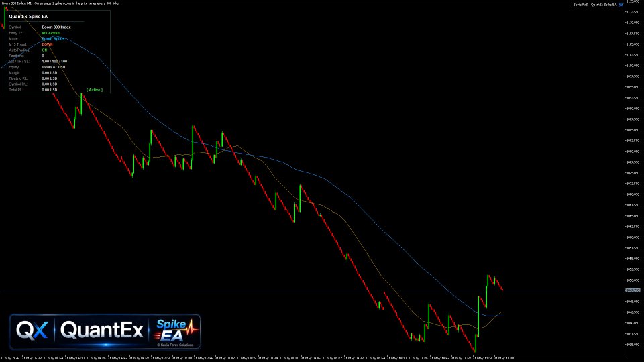Click the DOWN value for M15 Trend
This screenshot has height=362, width=644.
point(47,44)
